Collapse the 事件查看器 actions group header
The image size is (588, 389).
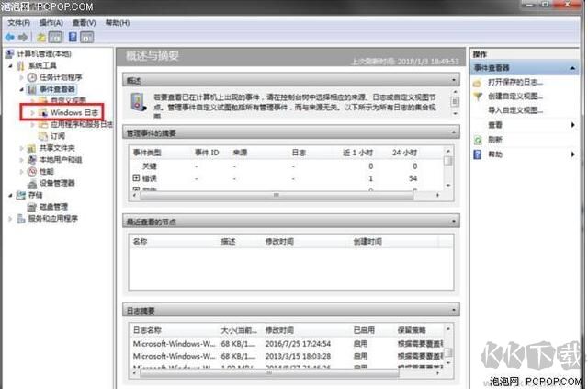[x=572, y=68]
